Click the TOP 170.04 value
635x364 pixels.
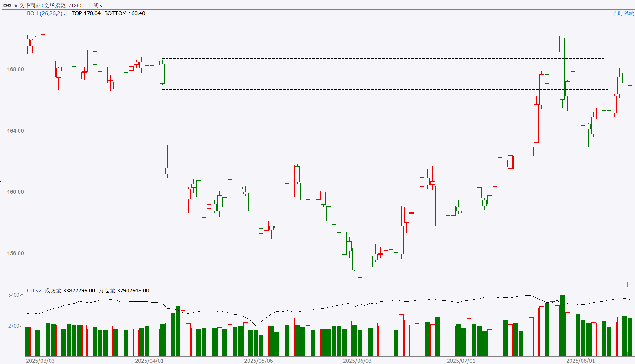pyautogui.click(x=86, y=13)
